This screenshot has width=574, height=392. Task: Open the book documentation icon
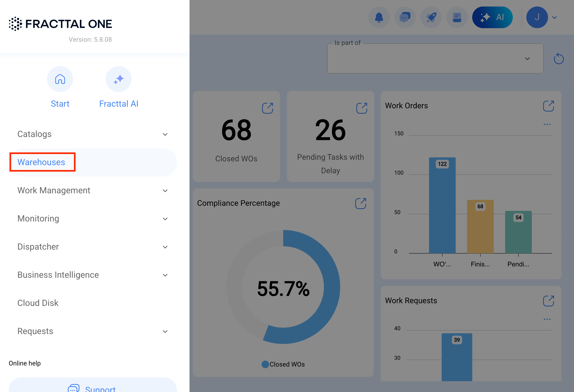(457, 17)
